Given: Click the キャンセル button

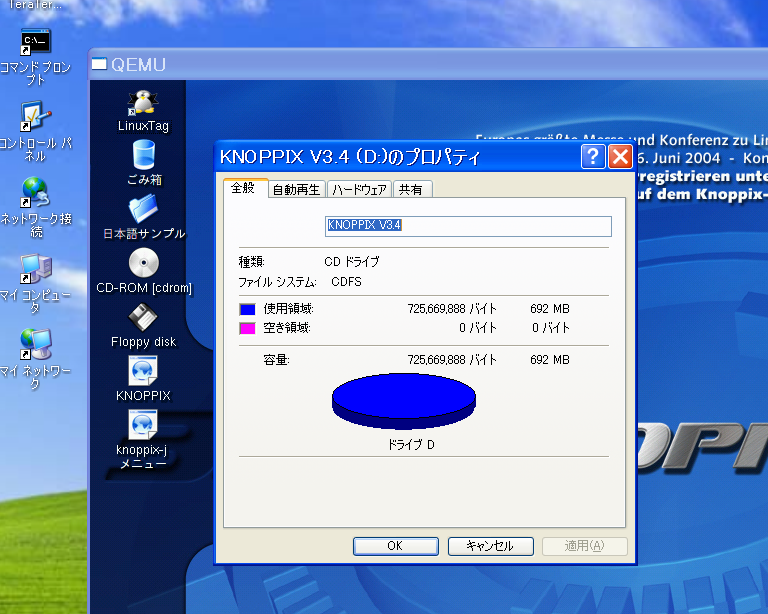Looking at the screenshot, I should point(490,546).
